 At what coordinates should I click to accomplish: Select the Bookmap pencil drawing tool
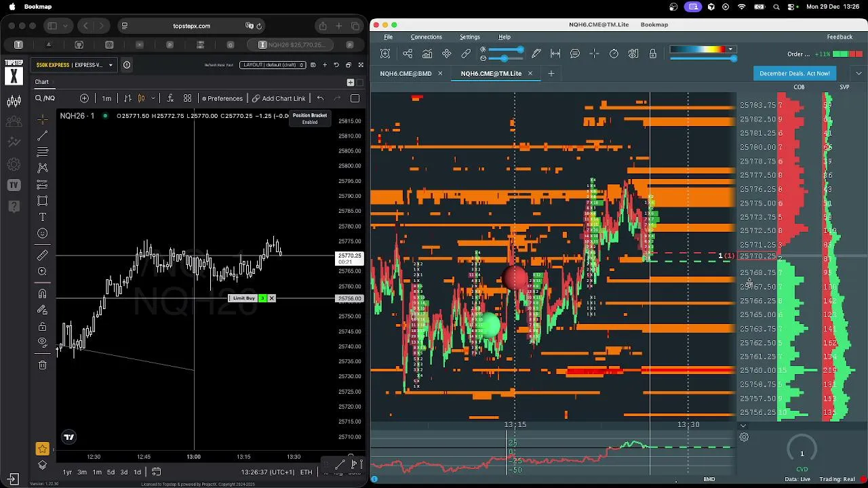(x=536, y=54)
